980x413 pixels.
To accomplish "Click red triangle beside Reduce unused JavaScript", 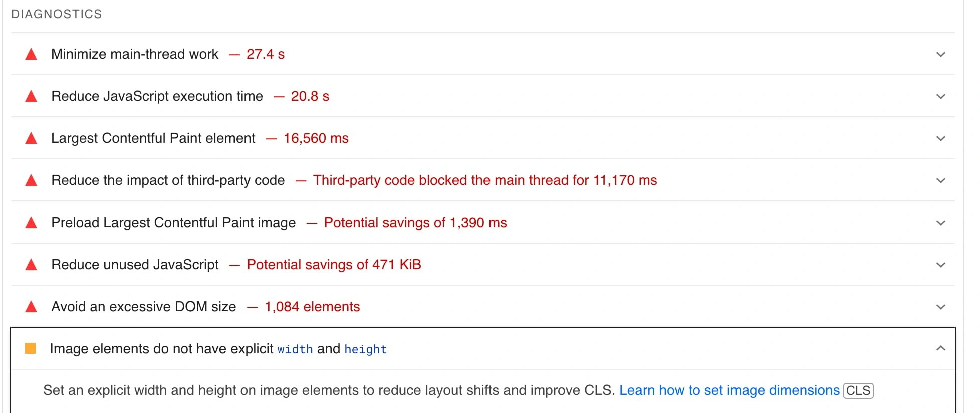I will click(x=31, y=265).
